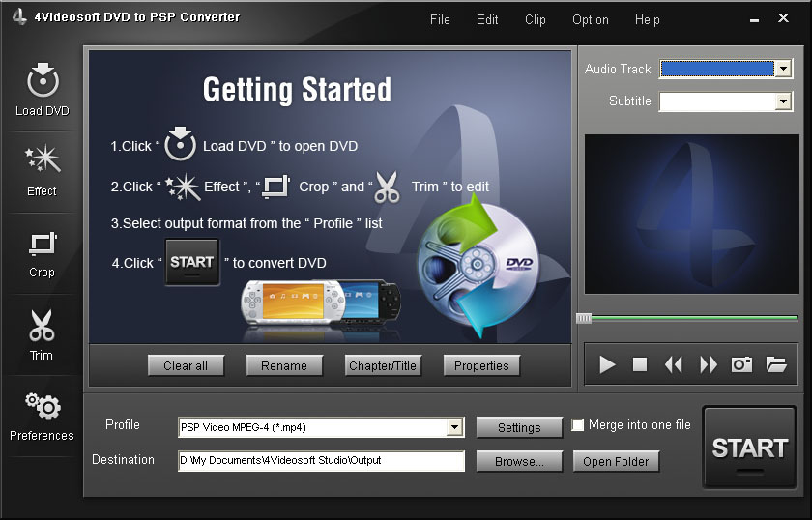The height and width of the screenshot is (520, 812).
Task: Click Trim scissors in Getting Started step 2
Action: pyautogui.click(x=388, y=187)
